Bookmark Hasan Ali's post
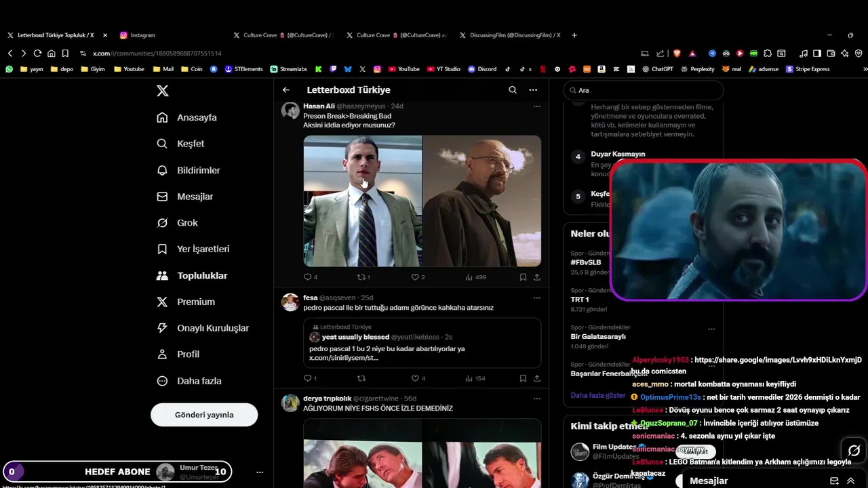Screen dimensions: 868x488 (523, 277)
